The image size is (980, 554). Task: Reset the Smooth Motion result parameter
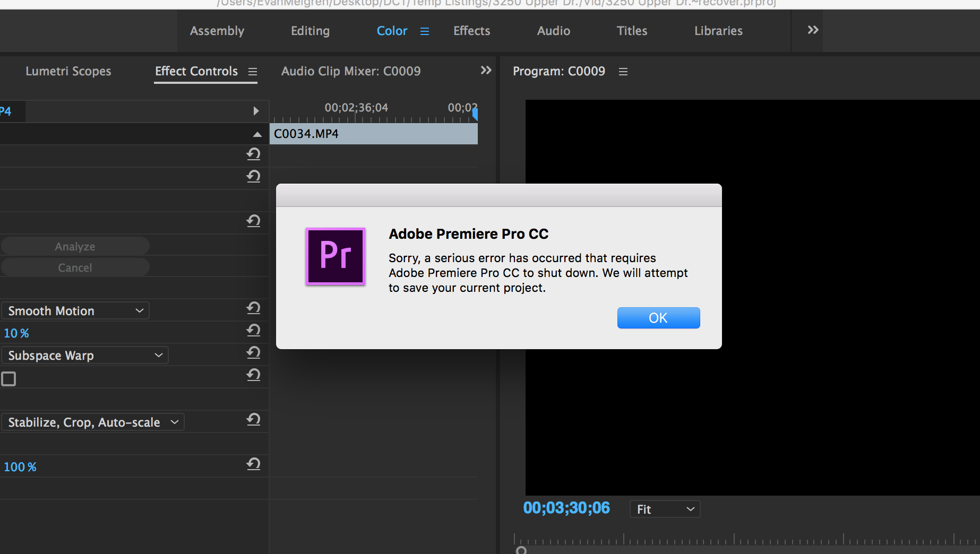(254, 308)
